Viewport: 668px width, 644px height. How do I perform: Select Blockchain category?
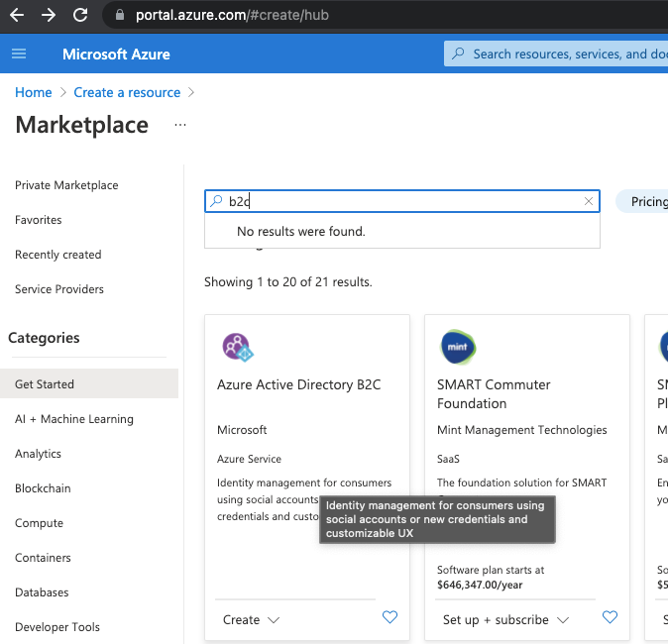point(43,488)
